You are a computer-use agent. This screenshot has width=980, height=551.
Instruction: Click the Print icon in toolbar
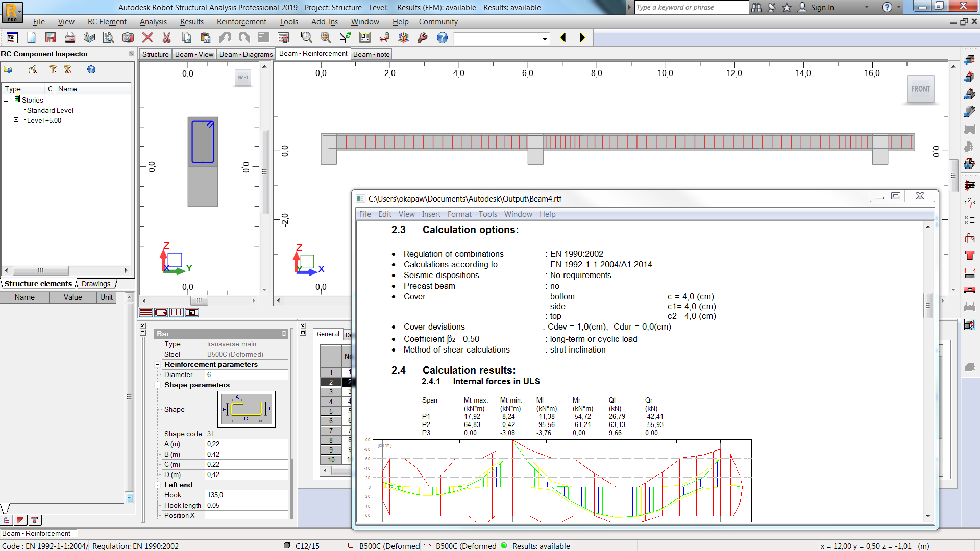click(70, 37)
